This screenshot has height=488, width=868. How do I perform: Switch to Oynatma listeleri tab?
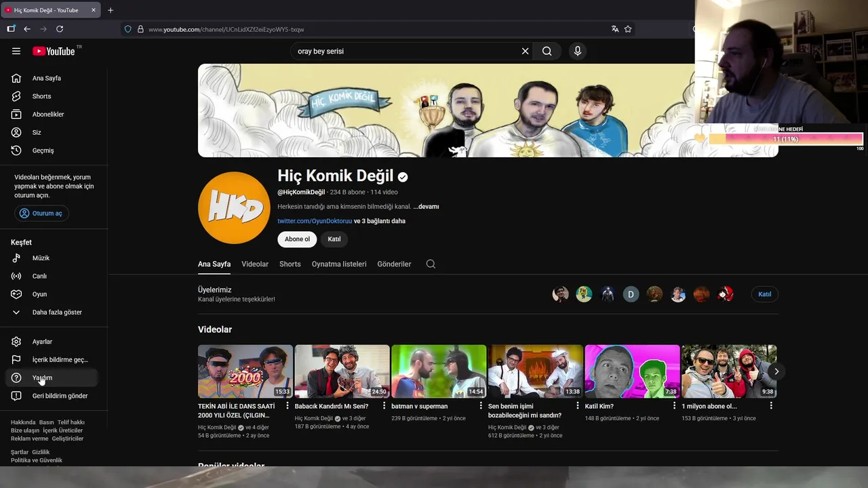tap(339, 264)
